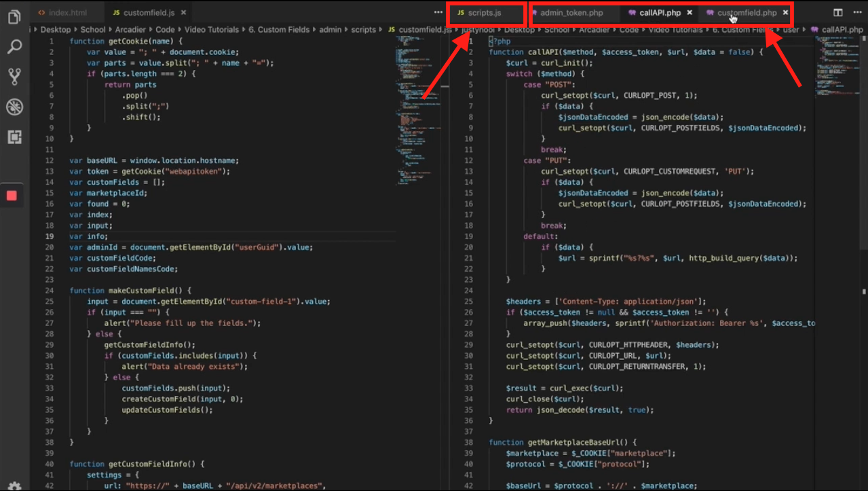
Task: Open 'Arcadier' breadcrumb in right editor
Action: pyautogui.click(x=595, y=30)
